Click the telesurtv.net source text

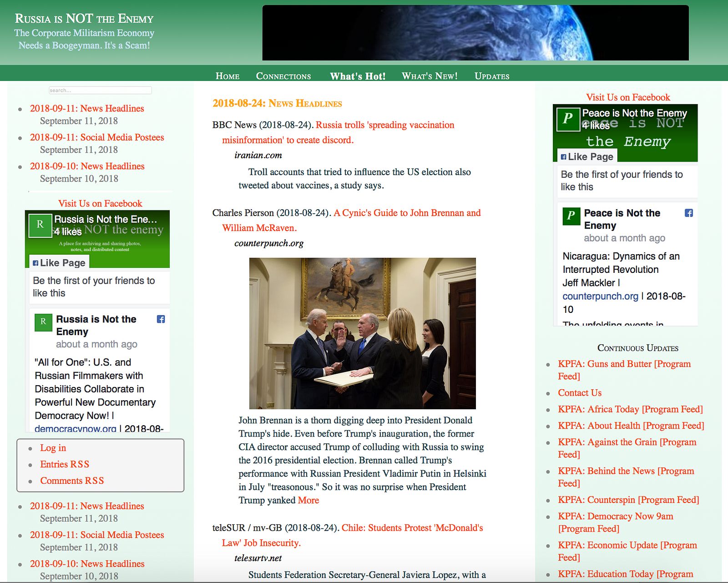pos(258,558)
